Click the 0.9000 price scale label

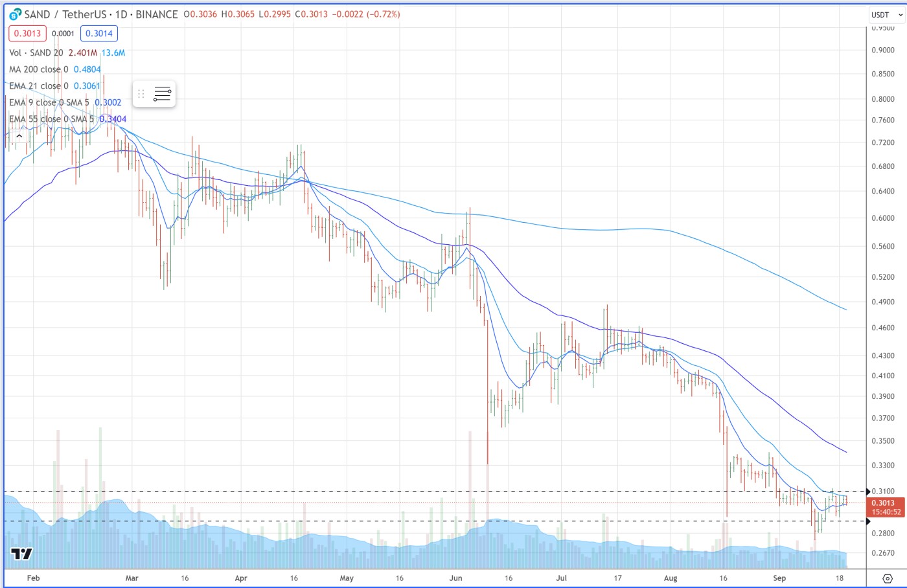[883, 50]
